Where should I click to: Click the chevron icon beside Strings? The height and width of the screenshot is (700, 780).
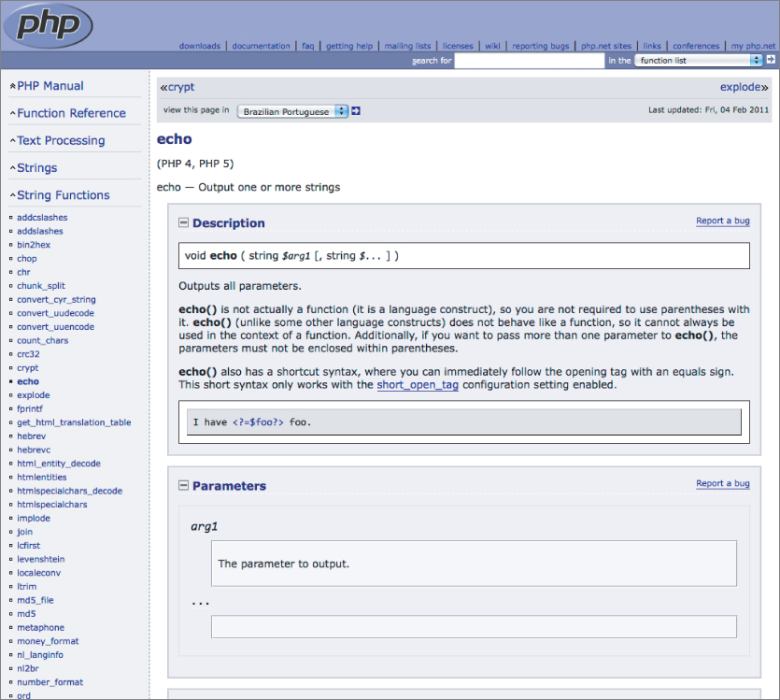tap(10, 167)
